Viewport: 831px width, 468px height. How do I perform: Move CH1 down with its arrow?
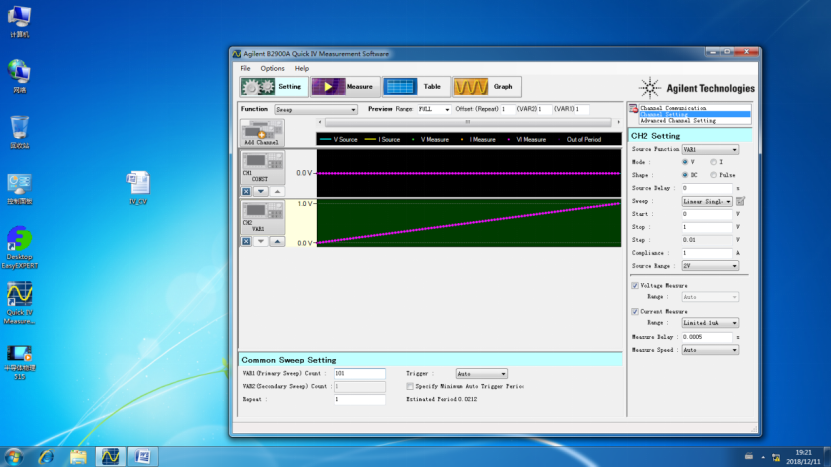(260, 191)
